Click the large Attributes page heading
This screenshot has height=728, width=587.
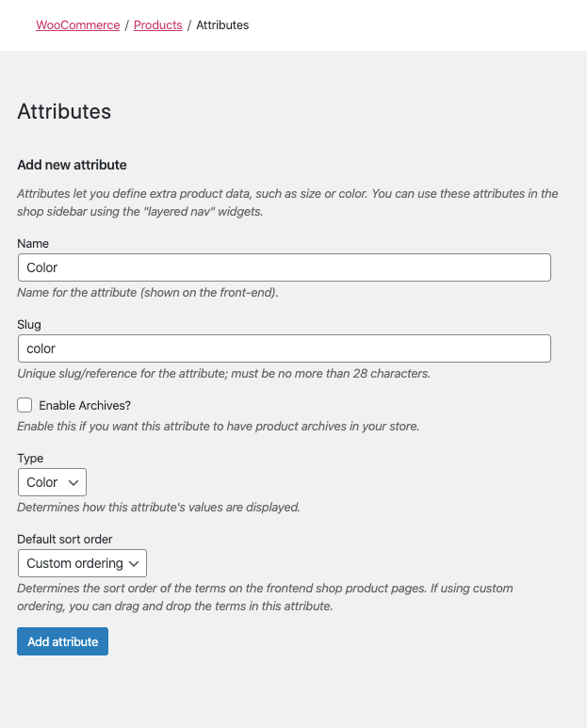(64, 111)
